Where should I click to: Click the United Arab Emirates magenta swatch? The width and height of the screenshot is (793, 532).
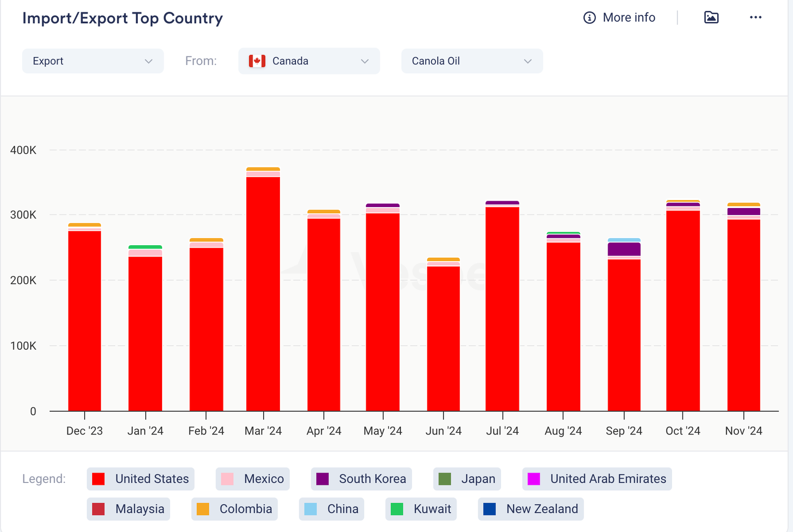[534, 479]
